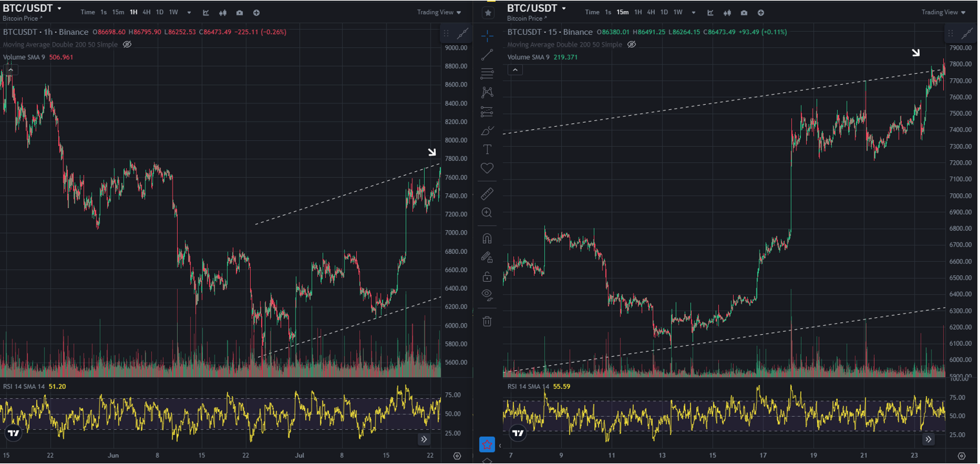Switch right chart to 4H interval
980x464 pixels.
(x=651, y=12)
